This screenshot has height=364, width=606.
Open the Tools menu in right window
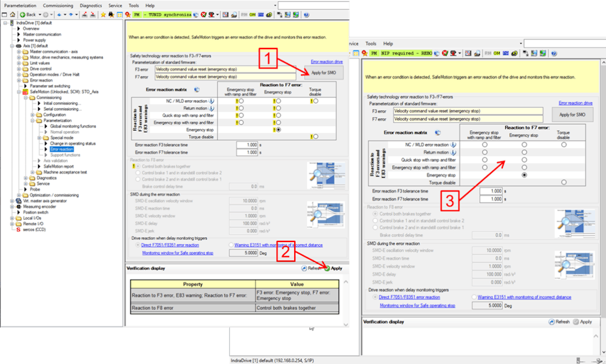371,44
